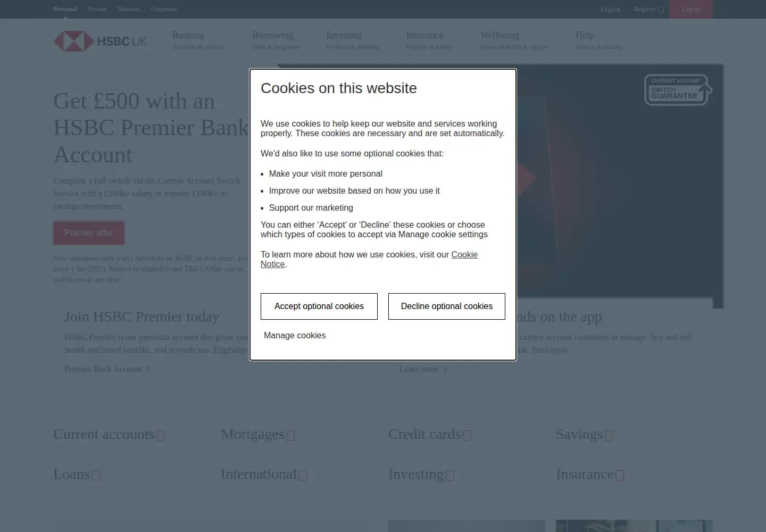Open the Help menu
This screenshot has height=532, width=766.
coord(599,40)
